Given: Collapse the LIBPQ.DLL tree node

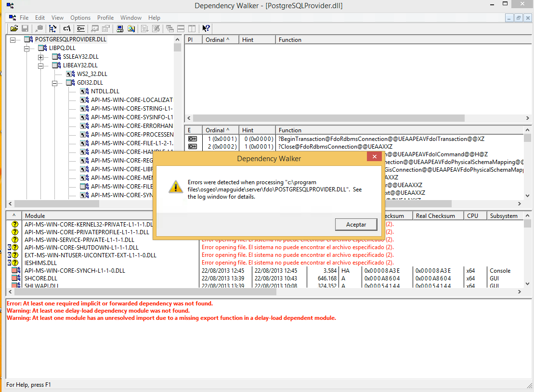Looking at the screenshot, I should coord(26,49).
